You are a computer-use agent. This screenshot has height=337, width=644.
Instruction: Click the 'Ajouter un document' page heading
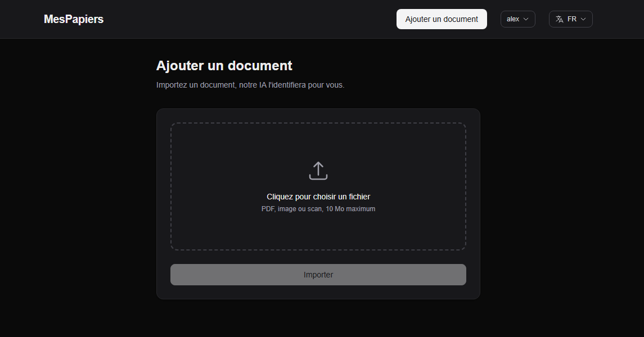tap(224, 66)
